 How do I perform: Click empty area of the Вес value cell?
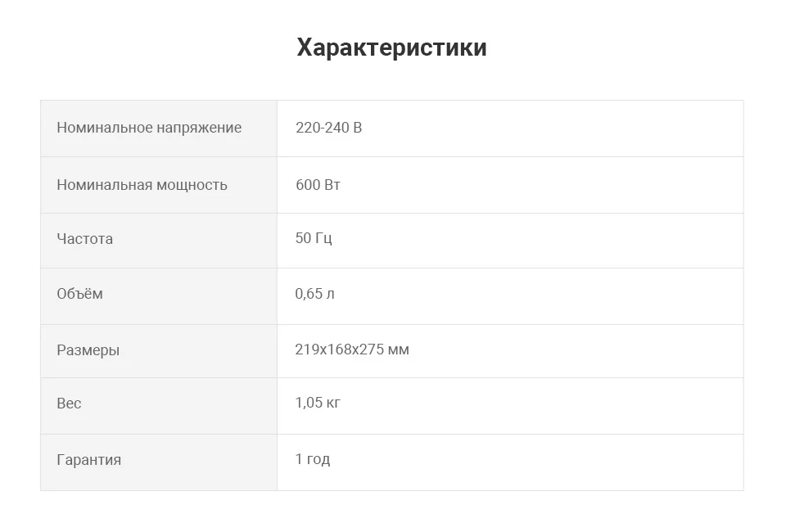click(x=541, y=406)
